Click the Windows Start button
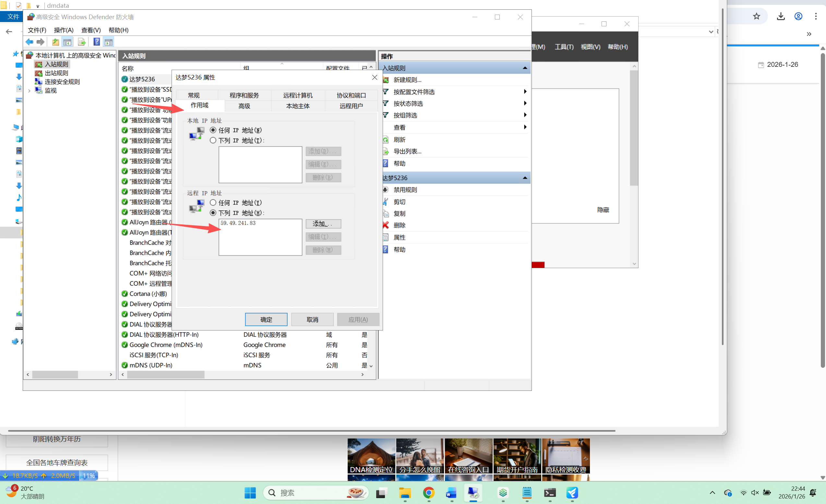 (250, 493)
